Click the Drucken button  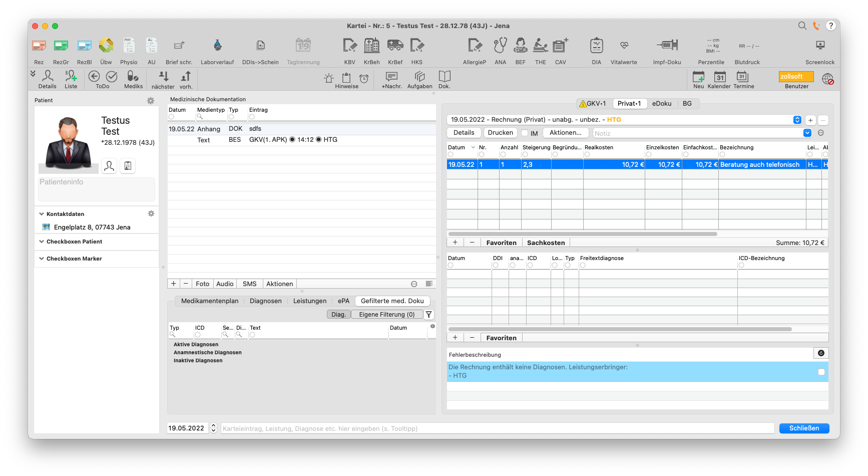(501, 133)
